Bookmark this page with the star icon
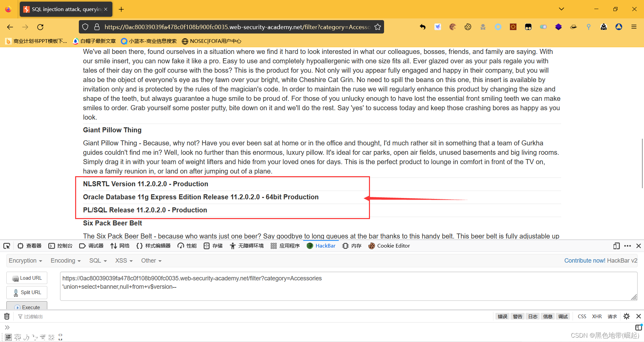Viewport: 644px width, 342px height. click(x=378, y=27)
